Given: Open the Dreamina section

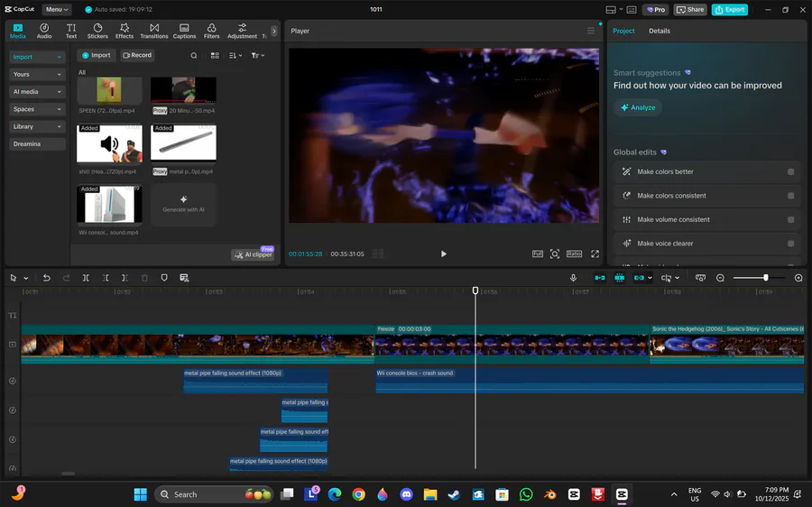Looking at the screenshot, I should point(37,144).
